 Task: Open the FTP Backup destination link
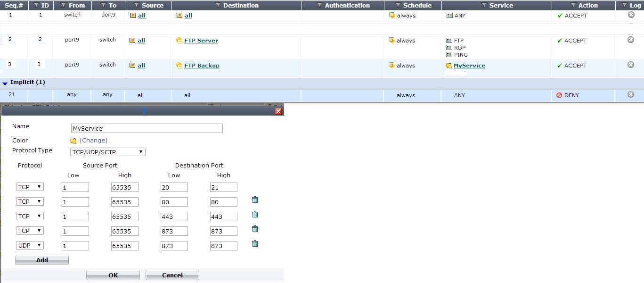(x=202, y=66)
